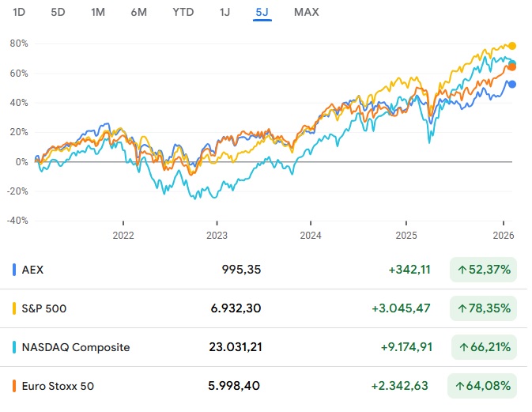This screenshot has height=412, width=532.
Task: Click the teal NASDAQ Composite color marker
Action: (x=15, y=347)
